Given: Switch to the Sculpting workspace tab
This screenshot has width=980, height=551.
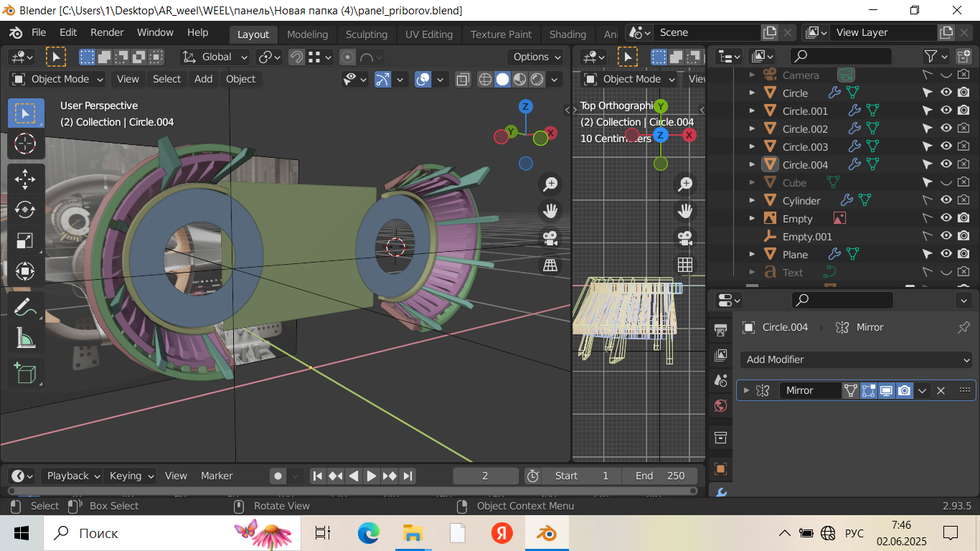Looking at the screenshot, I should tap(366, 34).
